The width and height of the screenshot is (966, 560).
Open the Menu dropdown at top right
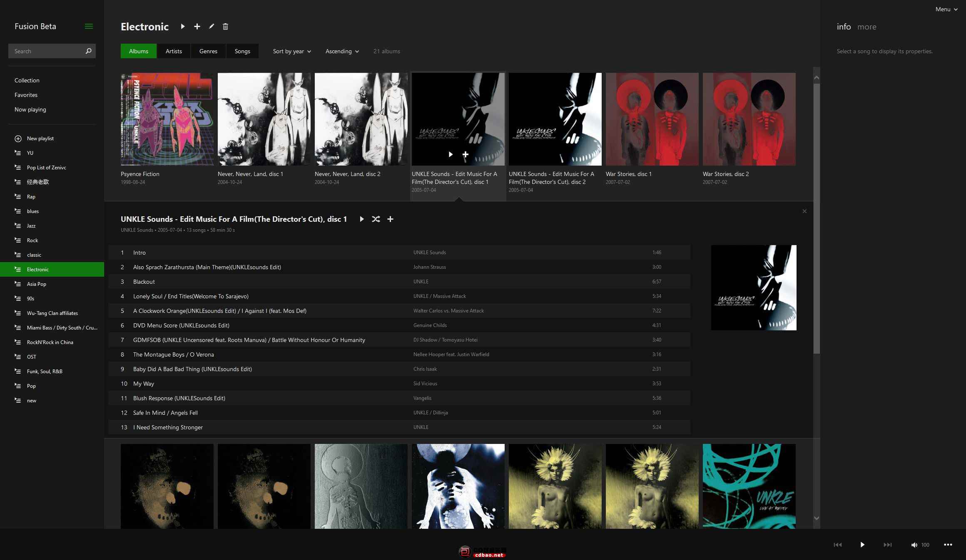(x=946, y=9)
